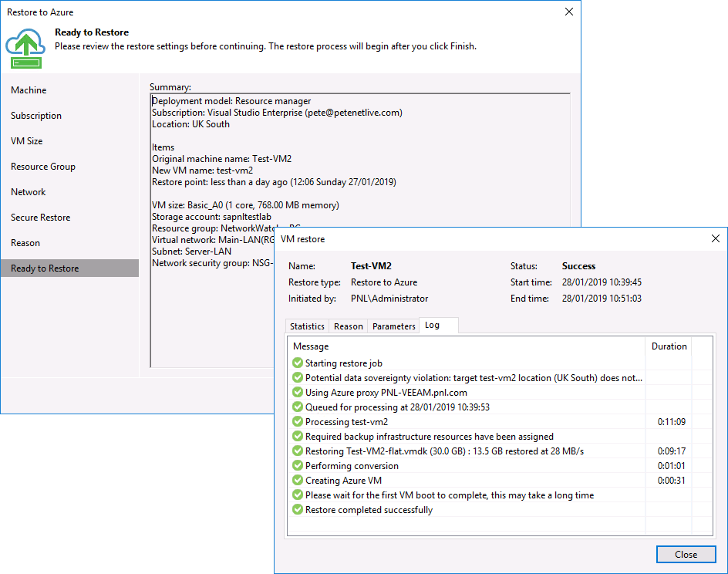Click the start time 28/01/2019 10:39:45

pos(602,282)
